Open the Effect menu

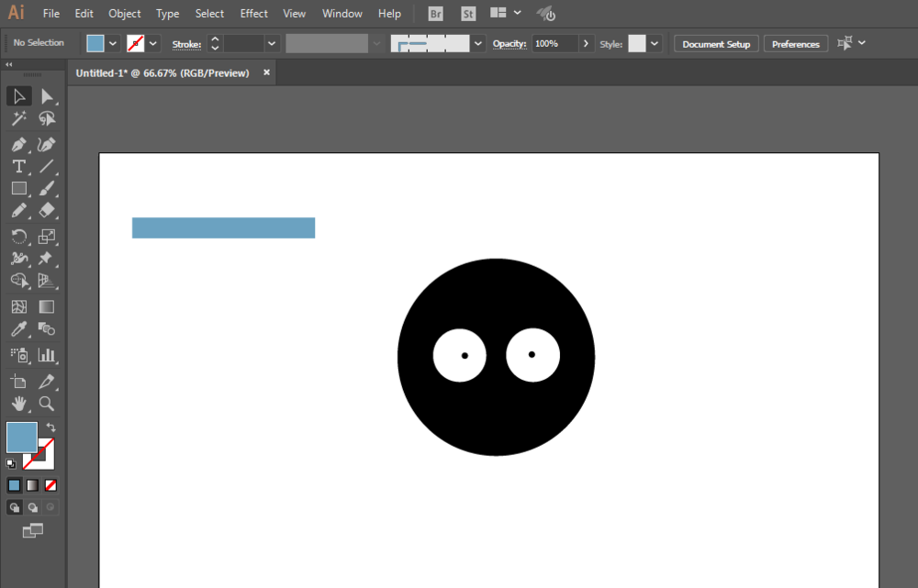point(254,14)
